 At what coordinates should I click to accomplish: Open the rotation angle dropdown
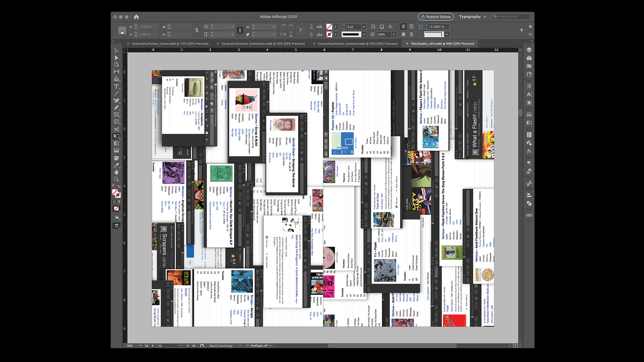274,26
